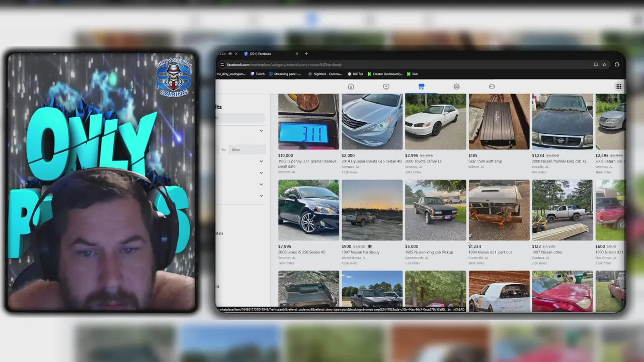This screenshot has height=362, width=644.
Task: Click the '1997 Nissan hardbody' title text
Action: click(360, 252)
